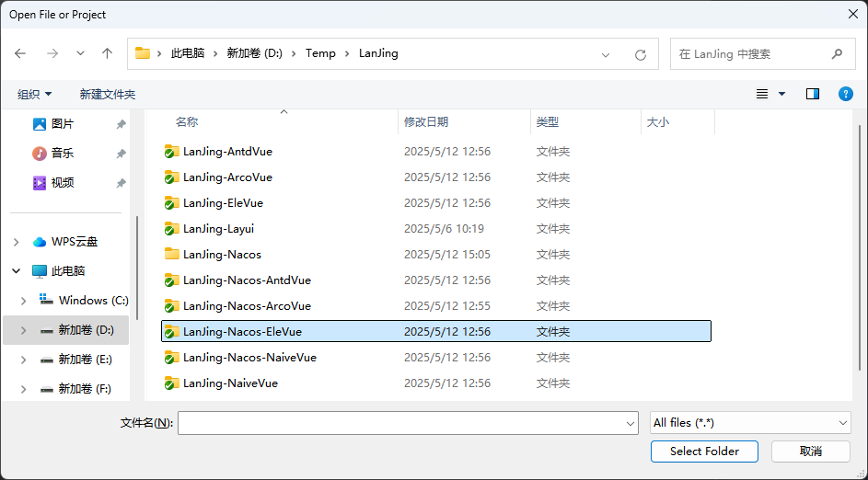Sort by the 大小 column header
The width and height of the screenshot is (868, 480).
coord(657,122)
